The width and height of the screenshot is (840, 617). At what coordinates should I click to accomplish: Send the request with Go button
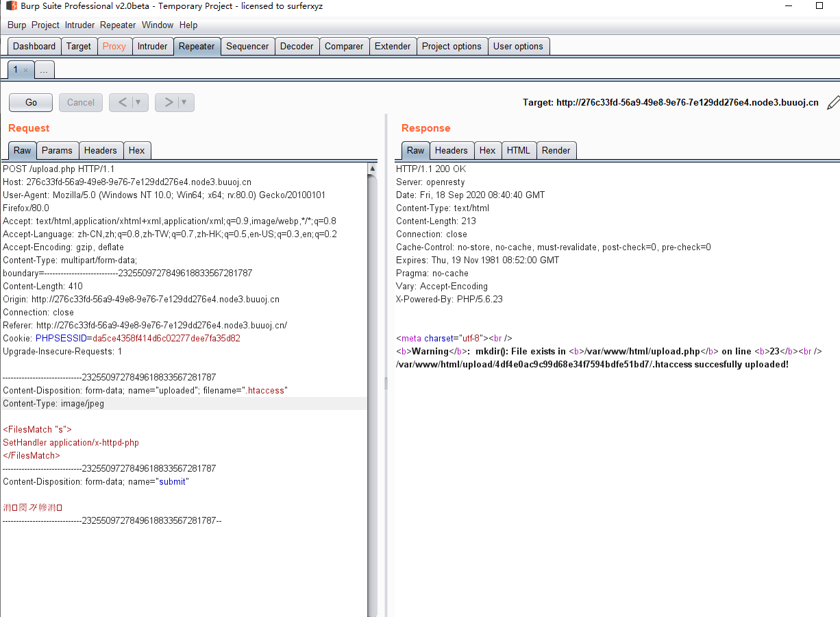pos(31,102)
